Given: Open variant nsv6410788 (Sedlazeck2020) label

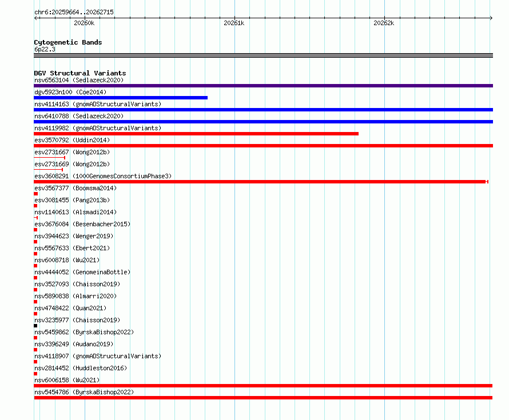Looking at the screenshot, I should click(79, 116).
